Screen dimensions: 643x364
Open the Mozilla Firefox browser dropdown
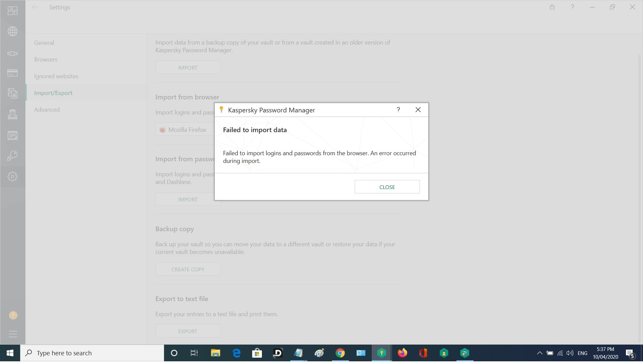coord(185,130)
